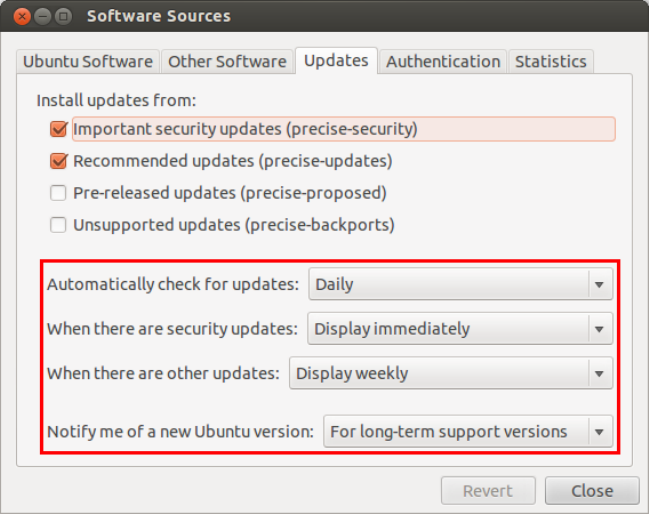Click the Daily dropdown arrow
Image resolution: width=649 pixels, height=514 pixels.
pyautogui.click(x=599, y=284)
